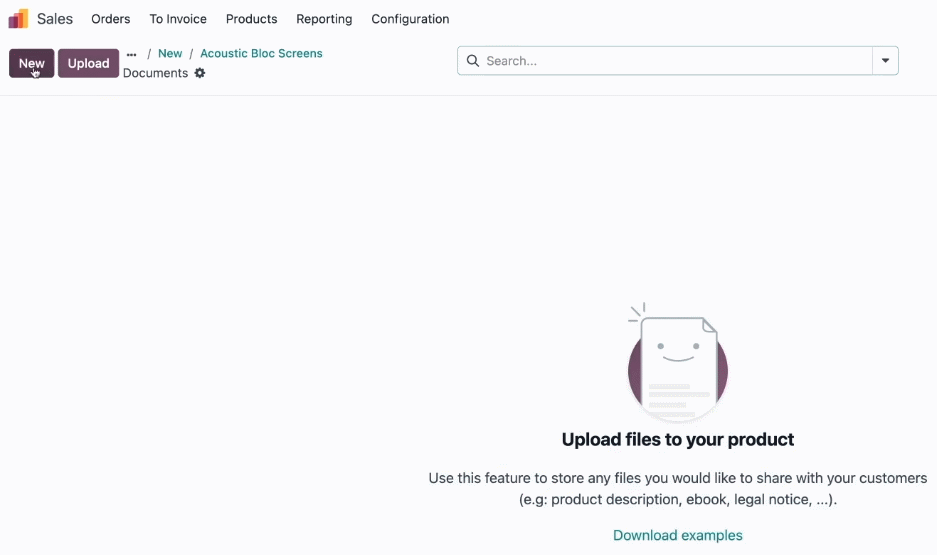Click the magnifying glass search icon
Image resolution: width=937 pixels, height=555 pixels.
(473, 61)
